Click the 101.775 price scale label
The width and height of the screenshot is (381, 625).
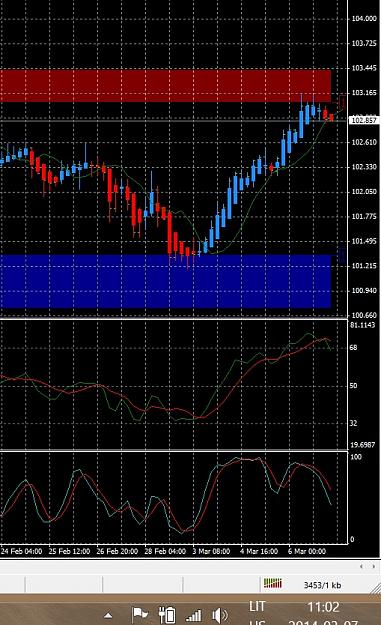[x=364, y=216]
